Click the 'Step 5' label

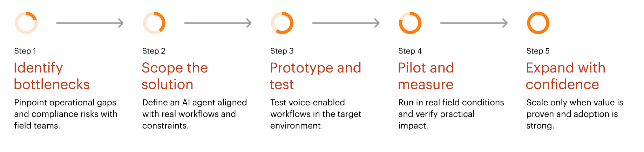pyautogui.click(x=538, y=51)
